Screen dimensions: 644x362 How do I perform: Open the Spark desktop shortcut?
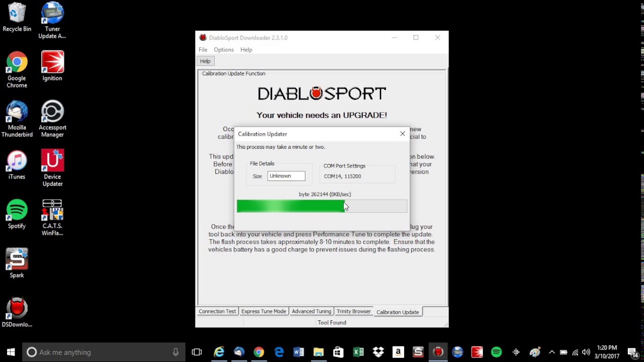pos(17,263)
